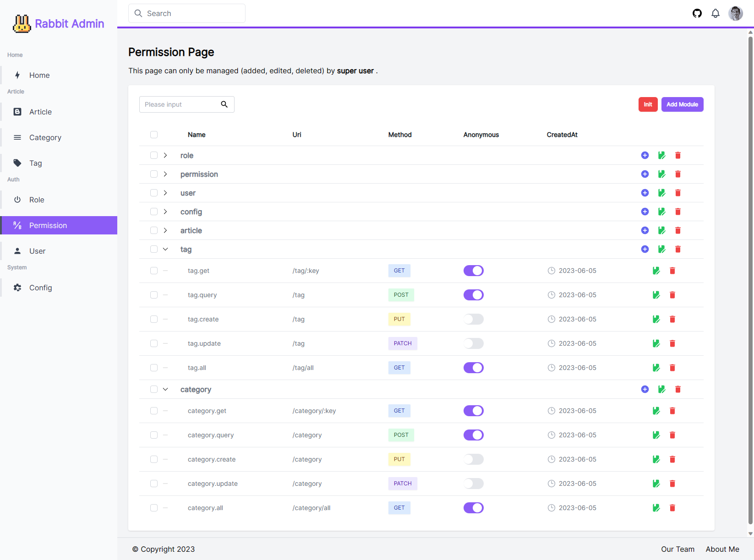Check the role row checkbox
The image size is (754, 560).
click(154, 155)
